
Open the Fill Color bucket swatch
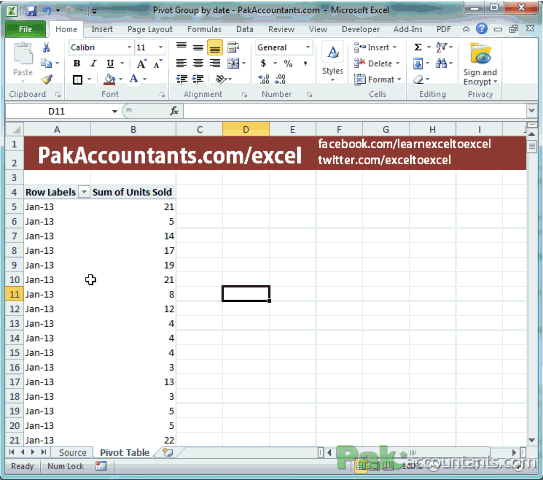(109, 79)
